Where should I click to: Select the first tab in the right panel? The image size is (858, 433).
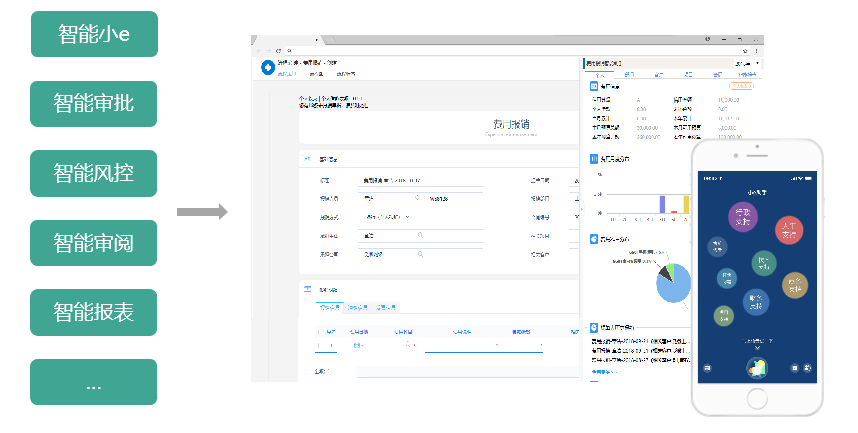[600, 74]
